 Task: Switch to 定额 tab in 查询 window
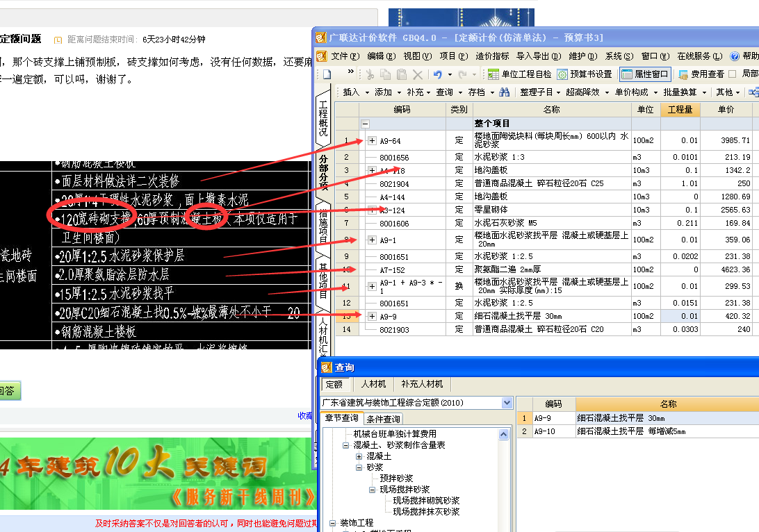(x=334, y=385)
